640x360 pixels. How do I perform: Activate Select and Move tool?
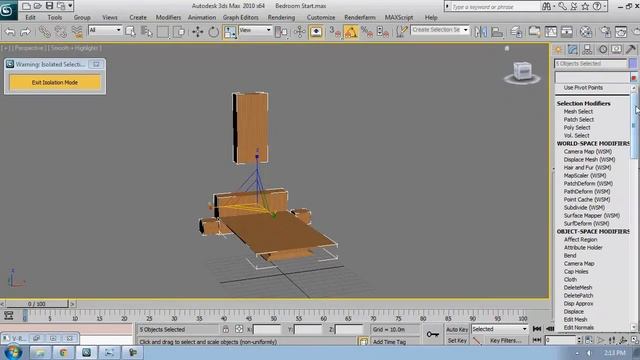(198, 31)
